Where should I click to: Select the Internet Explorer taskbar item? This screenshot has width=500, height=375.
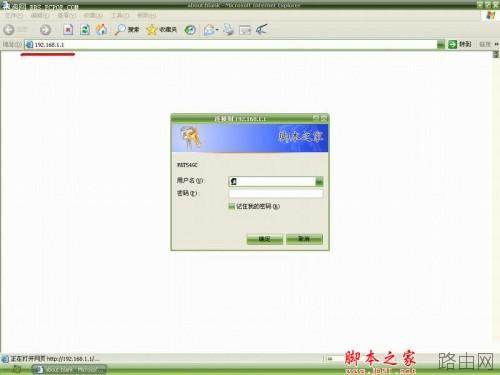click(69, 369)
